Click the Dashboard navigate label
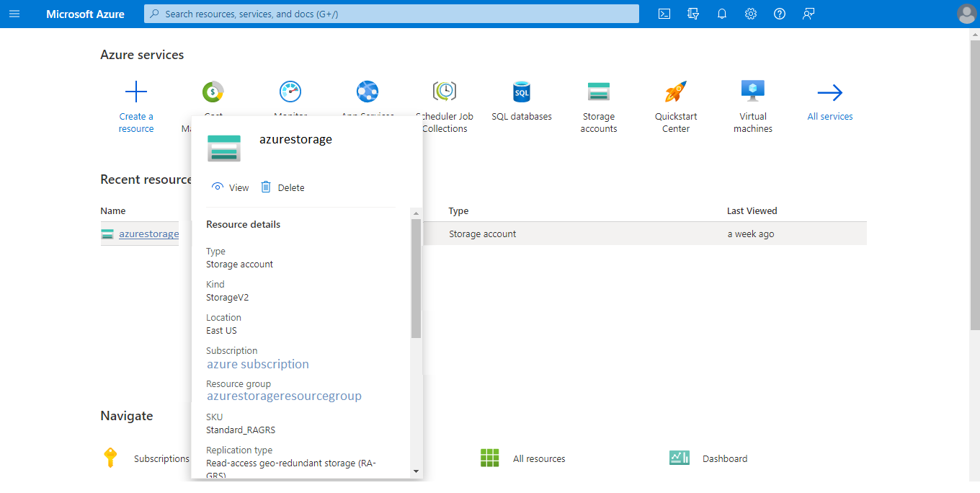 pyautogui.click(x=725, y=458)
